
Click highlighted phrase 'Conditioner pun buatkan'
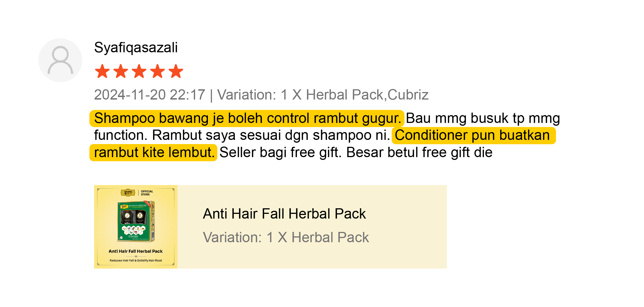click(472, 135)
